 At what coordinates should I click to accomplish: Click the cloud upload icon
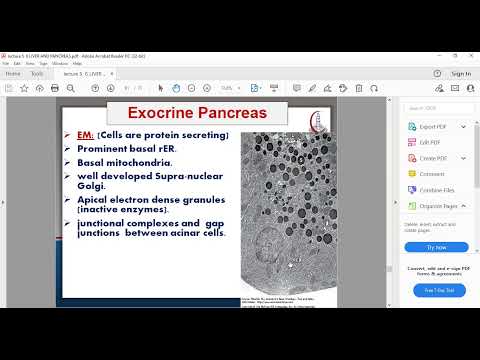pyautogui.click(x=40, y=88)
